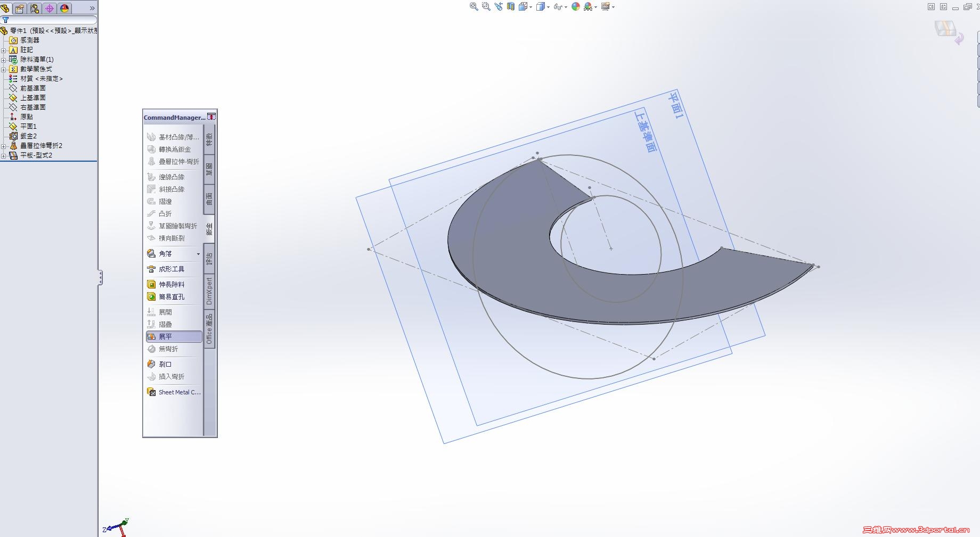
Task: Open the View Settings dropdown arrow
Action: (x=614, y=7)
